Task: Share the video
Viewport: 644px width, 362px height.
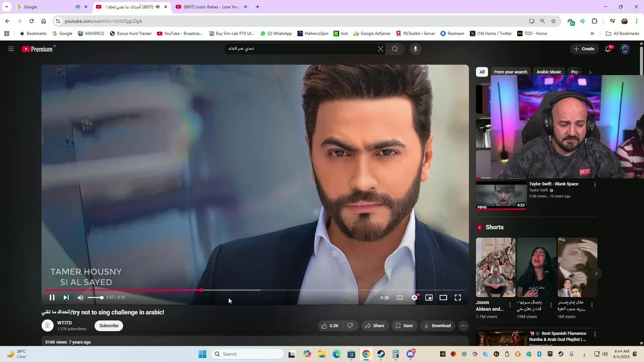Action: coord(374,326)
